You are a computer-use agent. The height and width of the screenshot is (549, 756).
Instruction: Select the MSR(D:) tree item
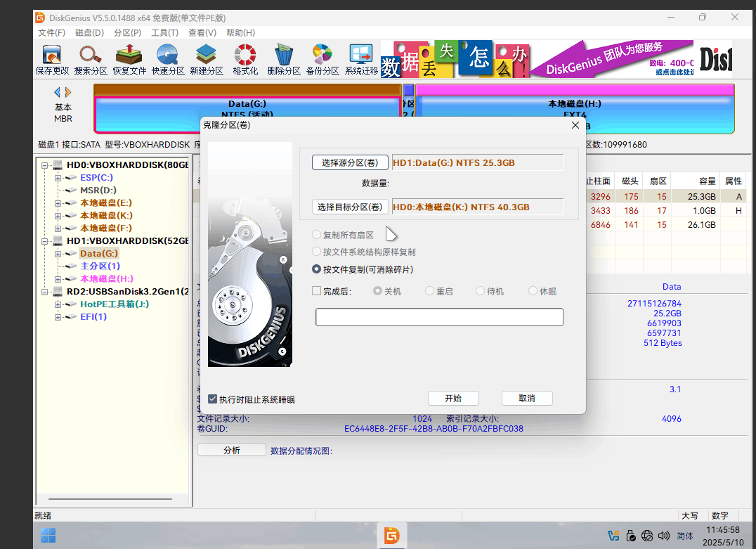pos(98,190)
